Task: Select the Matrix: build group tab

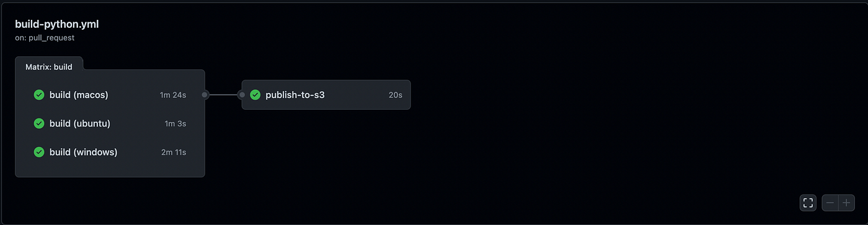Action: coord(49,66)
